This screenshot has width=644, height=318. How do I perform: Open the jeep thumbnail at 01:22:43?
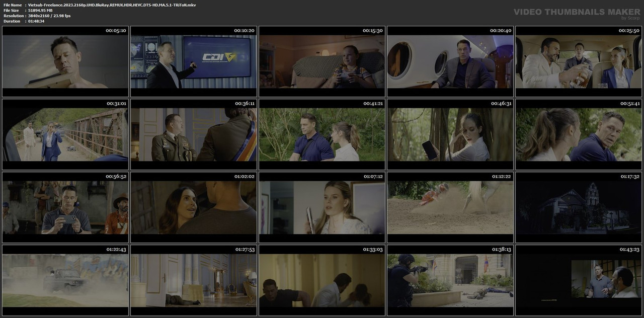[x=65, y=280]
